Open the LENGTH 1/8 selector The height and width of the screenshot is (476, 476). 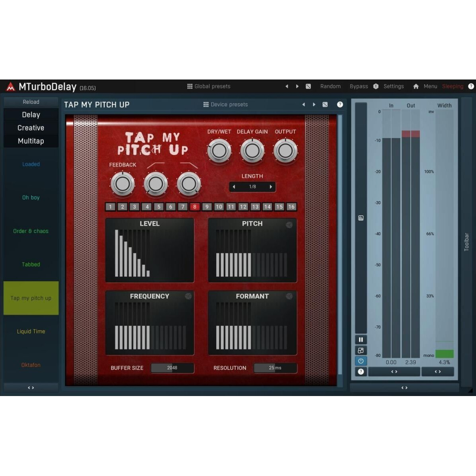[252, 187]
